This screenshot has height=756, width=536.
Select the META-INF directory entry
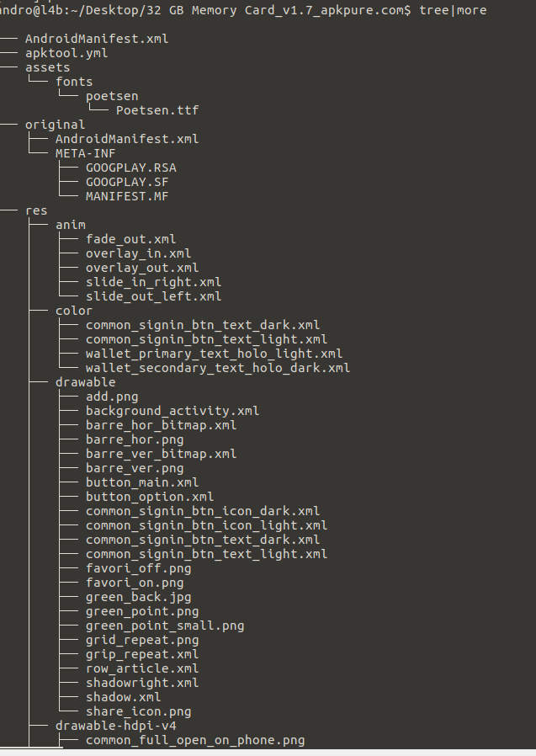(x=85, y=153)
